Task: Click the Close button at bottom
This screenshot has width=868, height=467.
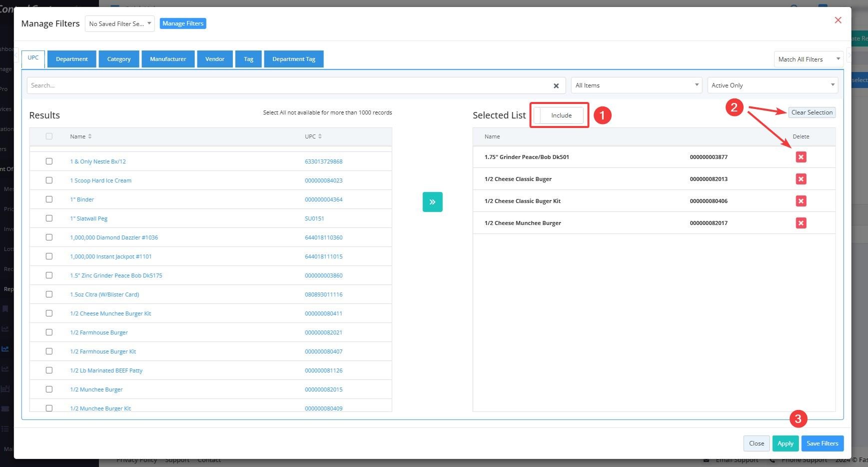Action: (x=757, y=443)
